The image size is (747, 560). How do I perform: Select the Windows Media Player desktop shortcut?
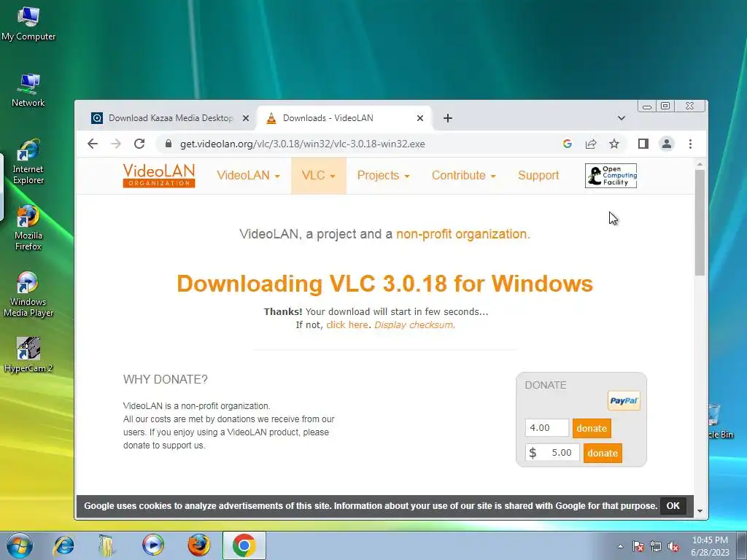(28, 295)
